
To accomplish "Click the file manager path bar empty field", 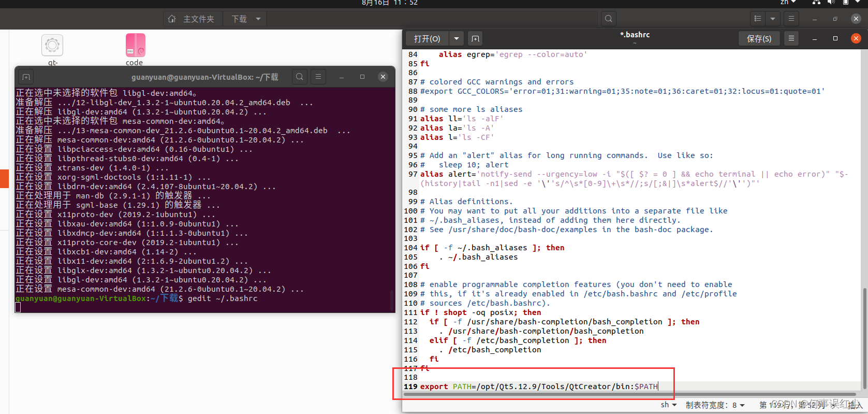I will click(432, 19).
